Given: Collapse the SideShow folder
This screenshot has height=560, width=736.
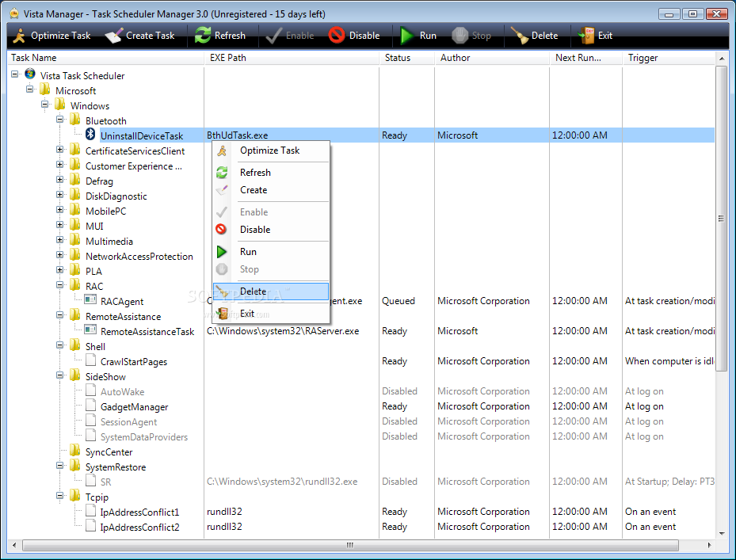Looking at the screenshot, I should click(60, 375).
